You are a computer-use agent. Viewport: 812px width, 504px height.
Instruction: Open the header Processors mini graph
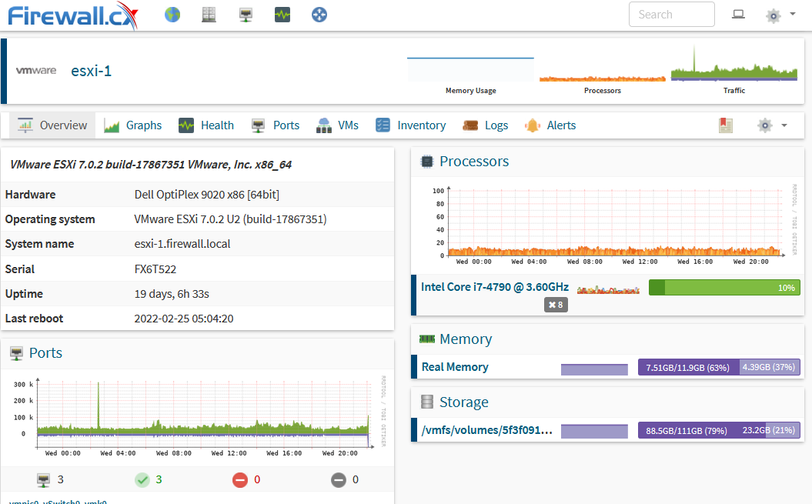click(x=603, y=78)
